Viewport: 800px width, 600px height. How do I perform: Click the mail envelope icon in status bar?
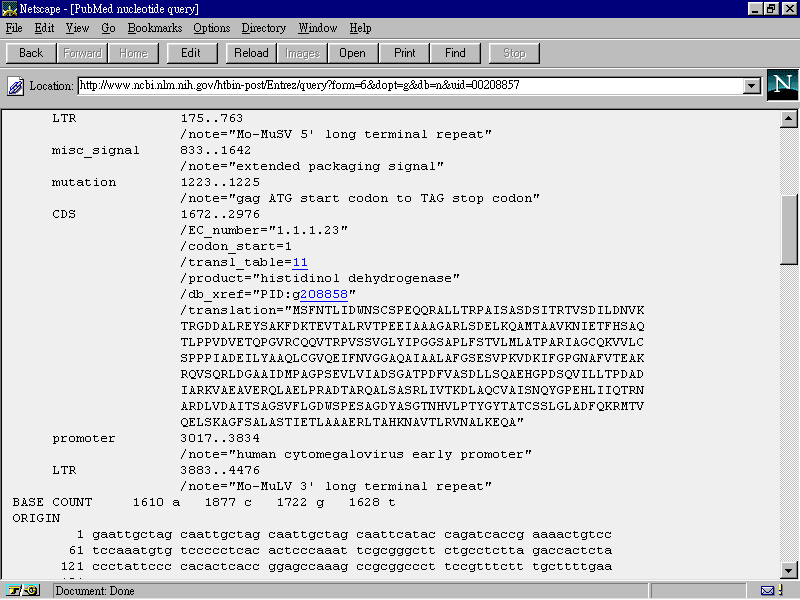click(x=767, y=591)
